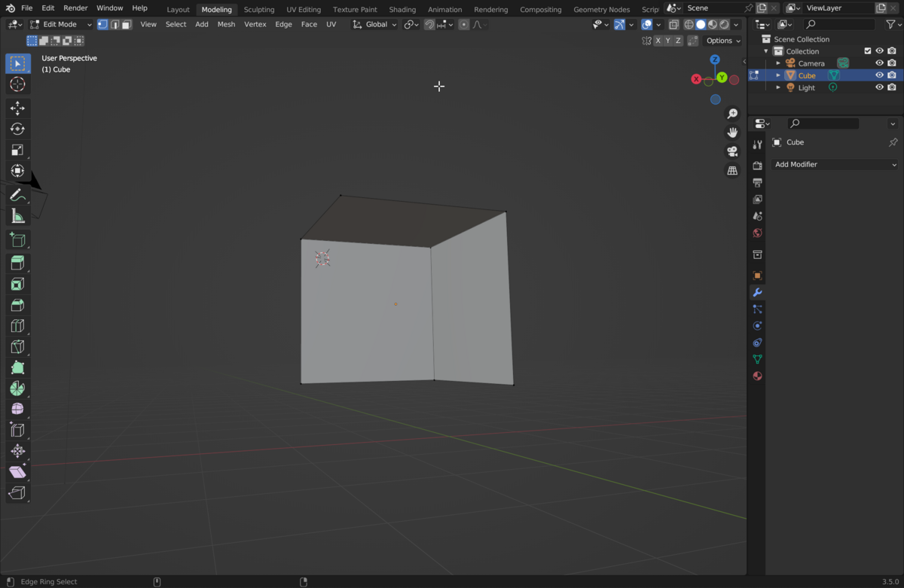Select the Shrink/Fatten tool
The image size is (904, 588).
[17, 451]
